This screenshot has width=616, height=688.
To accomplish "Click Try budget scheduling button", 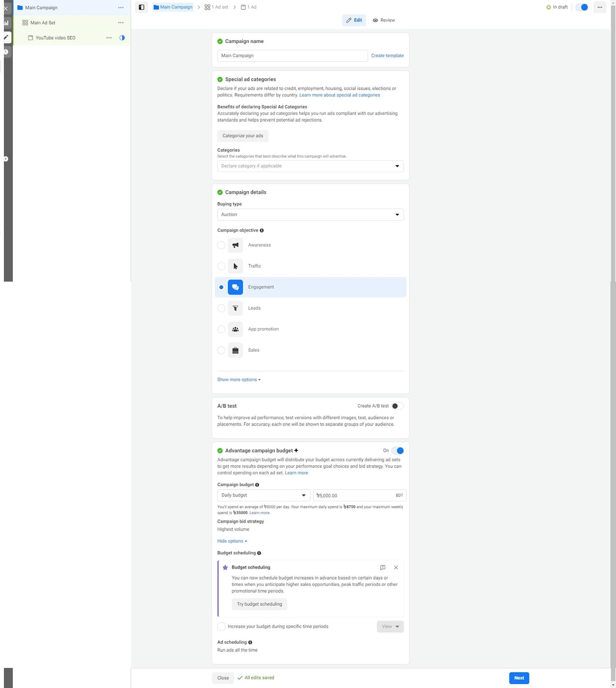I will (x=260, y=604).
